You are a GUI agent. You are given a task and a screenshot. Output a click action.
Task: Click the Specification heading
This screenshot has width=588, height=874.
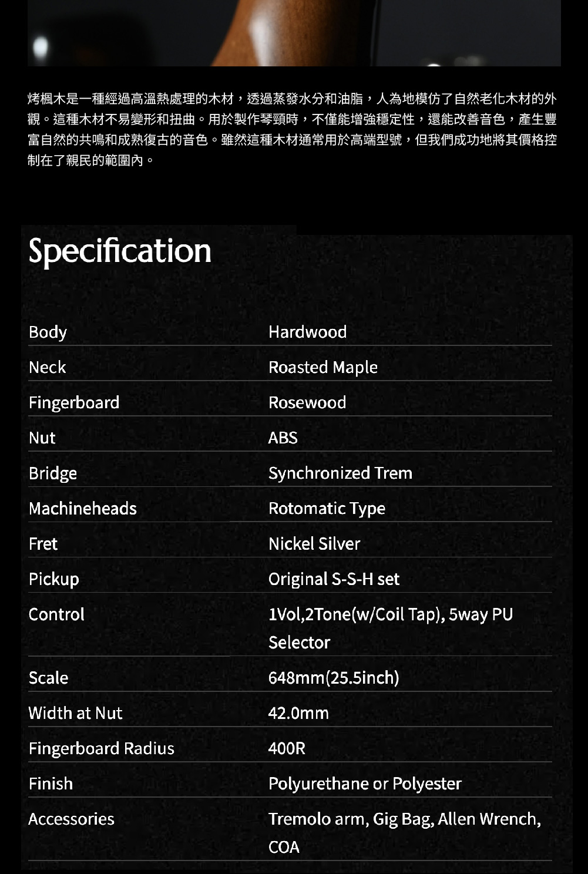(x=120, y=251)
